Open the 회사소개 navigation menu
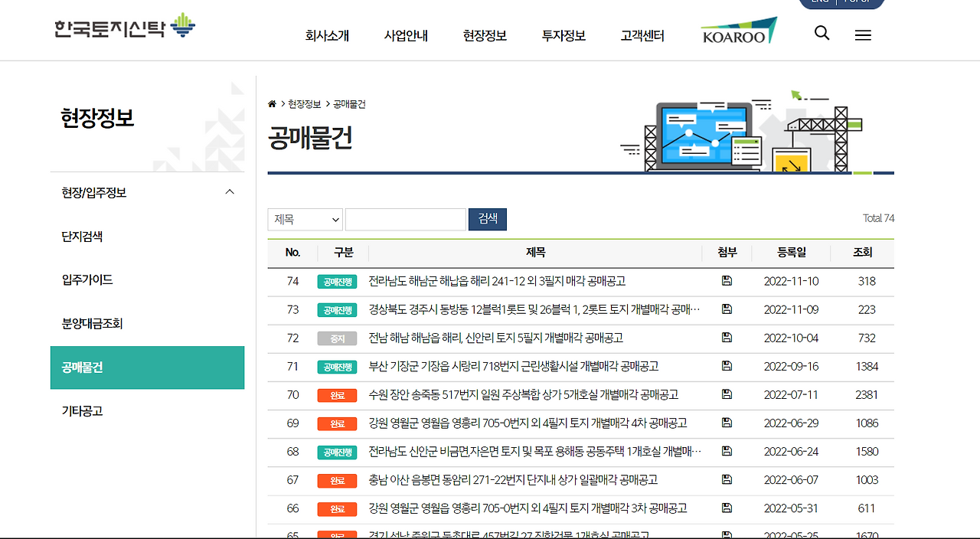980x539 pixels. pyautogui.click(x=328, y=35)
